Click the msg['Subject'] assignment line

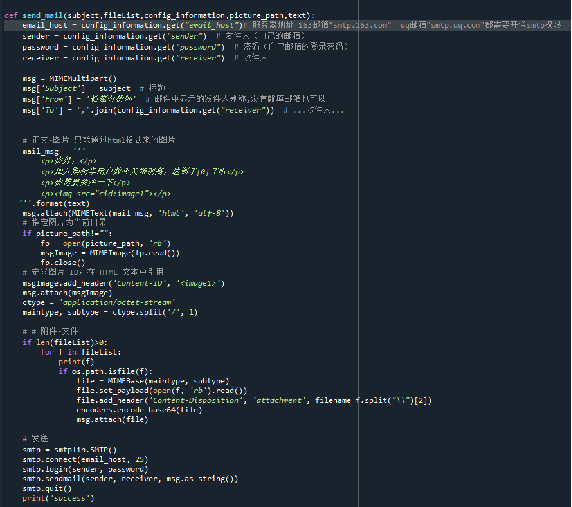(x=94, y=88)
